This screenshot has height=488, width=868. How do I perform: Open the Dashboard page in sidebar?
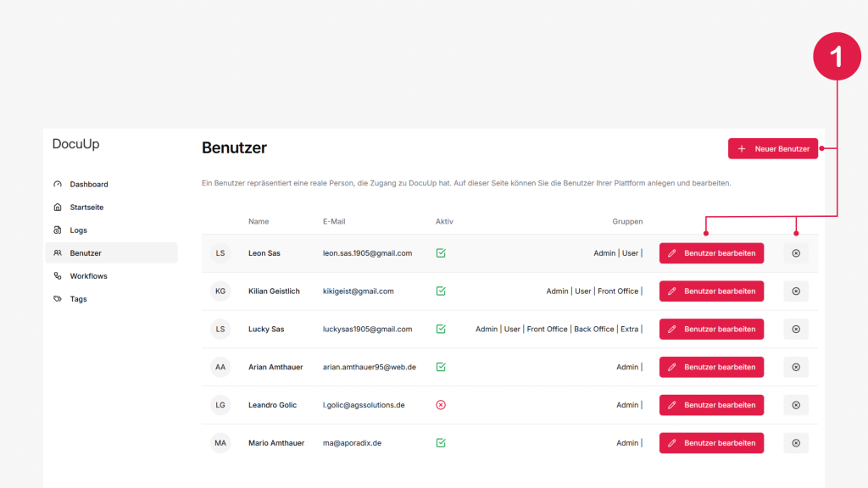[x=88, y=185]
